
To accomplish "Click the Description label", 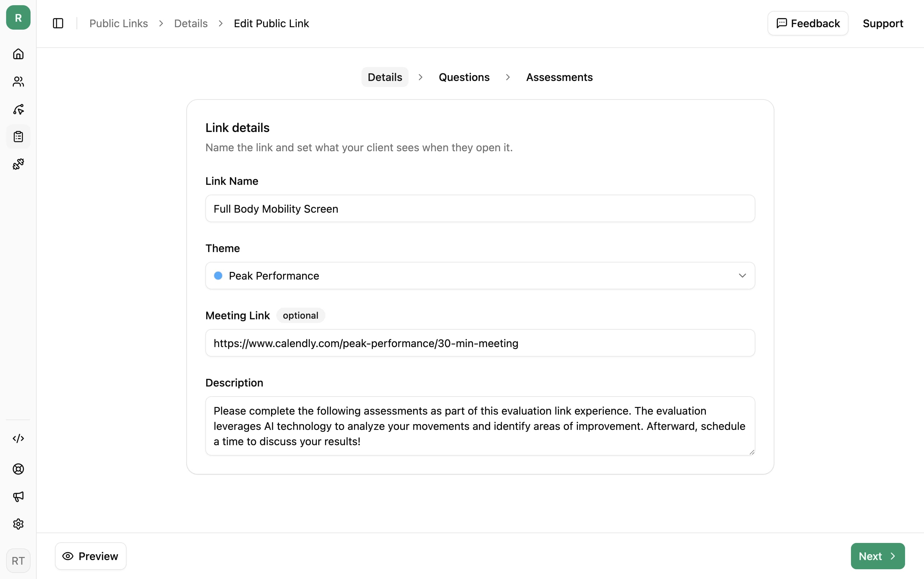I will [x=234, y=383].
